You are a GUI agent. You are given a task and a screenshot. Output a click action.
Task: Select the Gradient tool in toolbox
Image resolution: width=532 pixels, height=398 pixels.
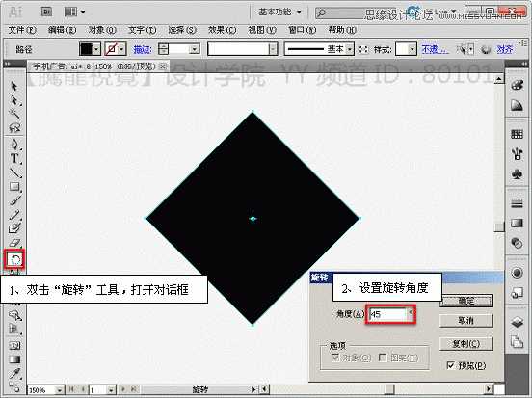tap(13, 359)
